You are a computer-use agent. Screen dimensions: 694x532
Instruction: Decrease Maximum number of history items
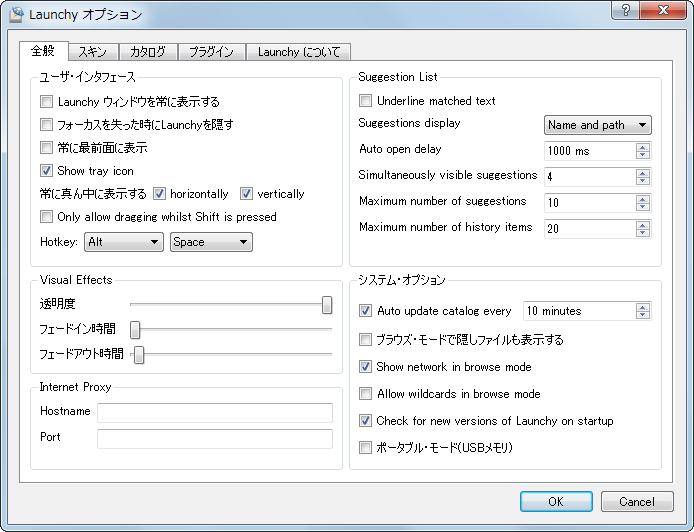point(643,233)
